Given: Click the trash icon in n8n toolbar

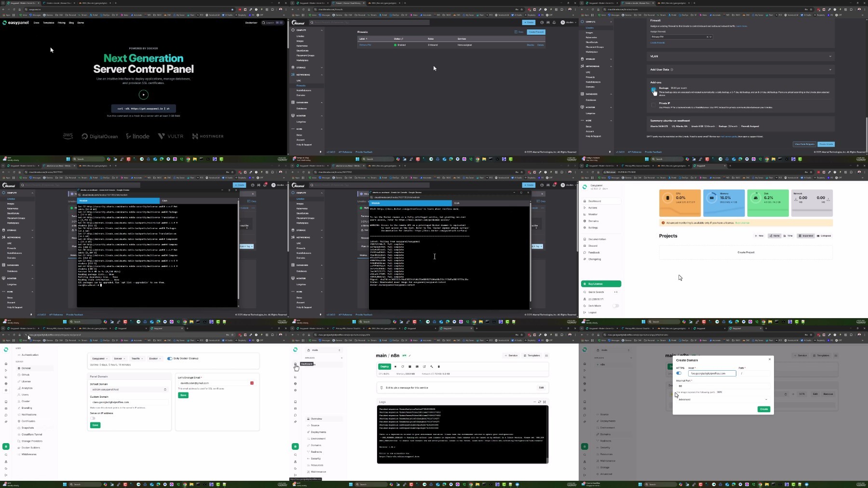Looking at the screenshot, I should (x=439, y=367).
